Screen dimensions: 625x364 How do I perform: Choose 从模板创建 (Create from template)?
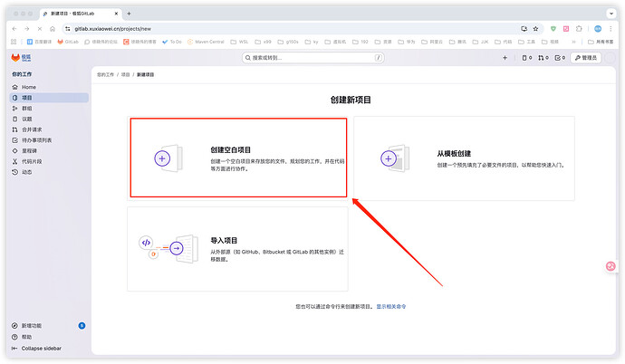tap(463, 158)
